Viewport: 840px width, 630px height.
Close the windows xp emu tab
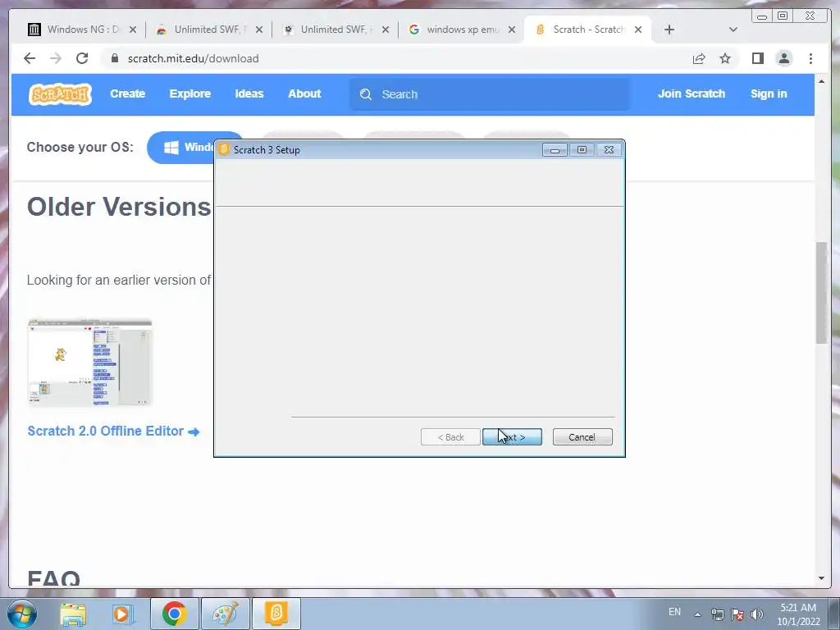(x=512, y=30)
